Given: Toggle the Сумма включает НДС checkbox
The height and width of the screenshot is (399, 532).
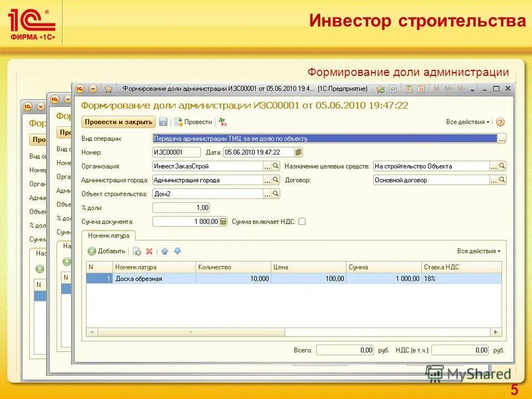Looking at the screenshot, I should (302, 222).
